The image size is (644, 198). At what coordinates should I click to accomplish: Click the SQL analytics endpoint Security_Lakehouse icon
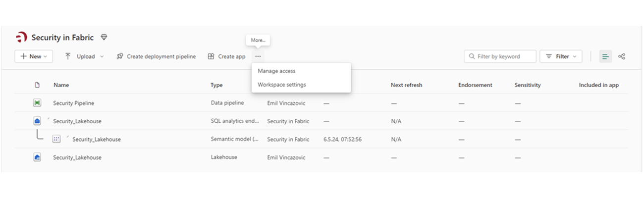click(x=37, y=121)
